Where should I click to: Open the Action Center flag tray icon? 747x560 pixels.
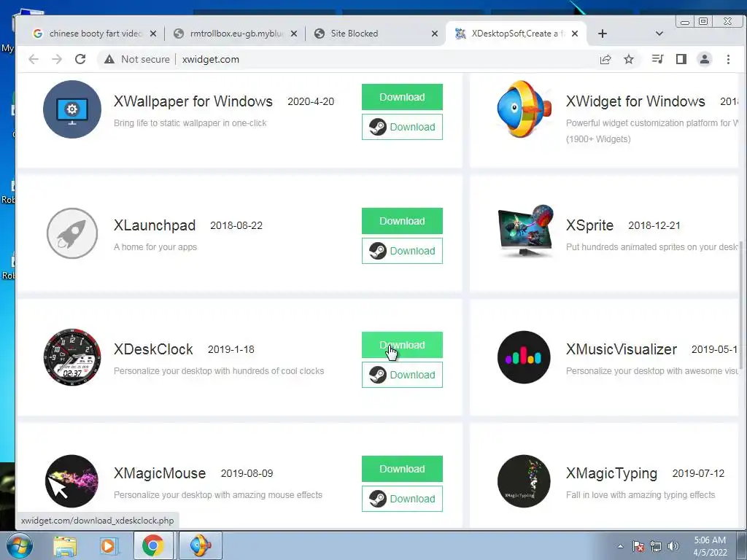638,546
